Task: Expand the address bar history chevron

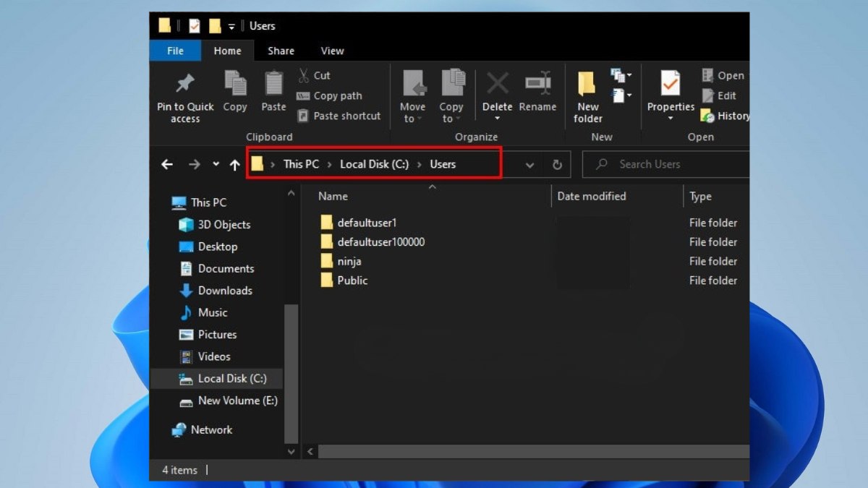Action: pos(529,164)
